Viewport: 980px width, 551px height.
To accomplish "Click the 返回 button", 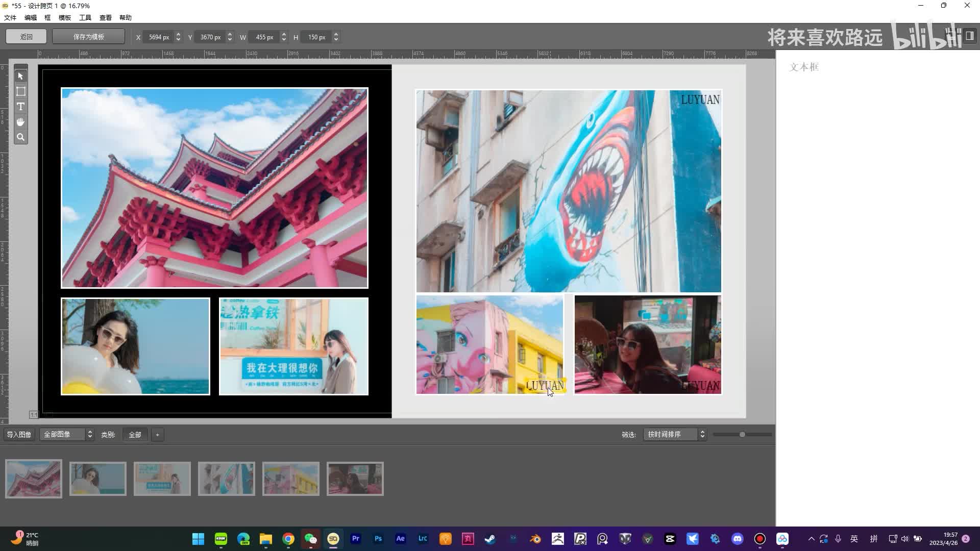I will pyautogui.click(x=26, y=37).
